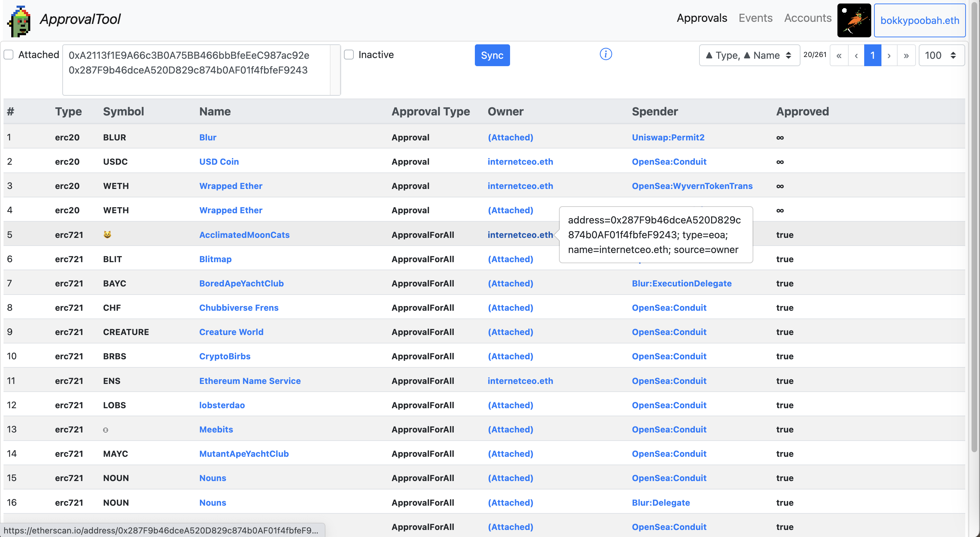Open the Accounts tab
Image resolution: width=980 pixels, height=537 pixels.
(x=808, y=18)
